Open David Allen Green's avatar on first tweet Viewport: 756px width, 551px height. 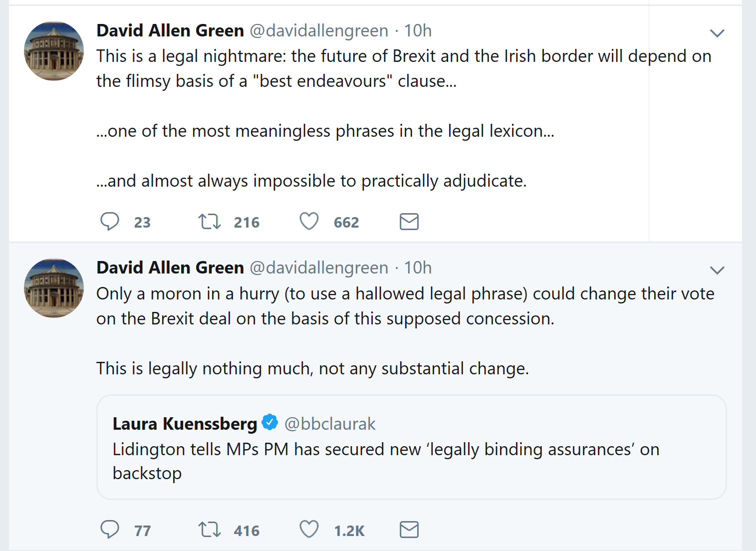point(54,51)
